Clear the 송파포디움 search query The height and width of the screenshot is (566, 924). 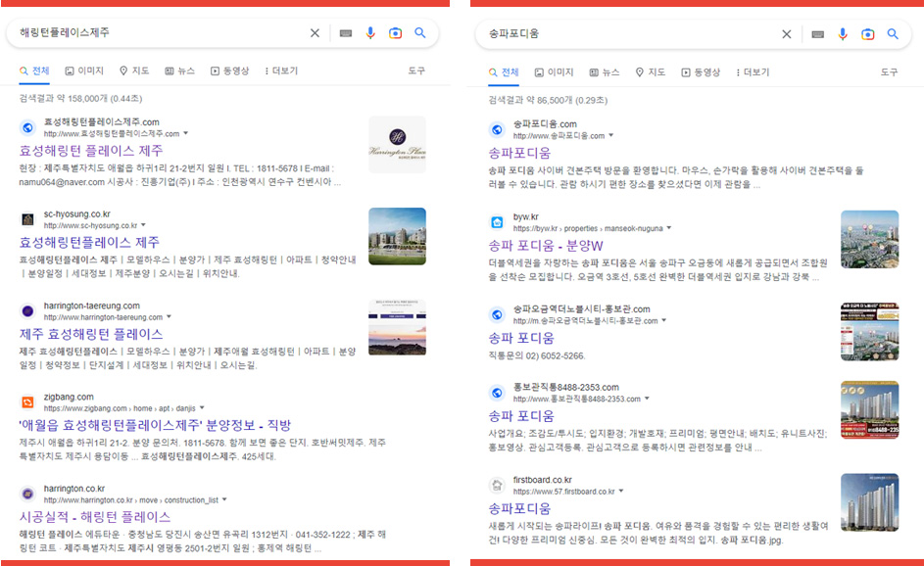point(787,34)
